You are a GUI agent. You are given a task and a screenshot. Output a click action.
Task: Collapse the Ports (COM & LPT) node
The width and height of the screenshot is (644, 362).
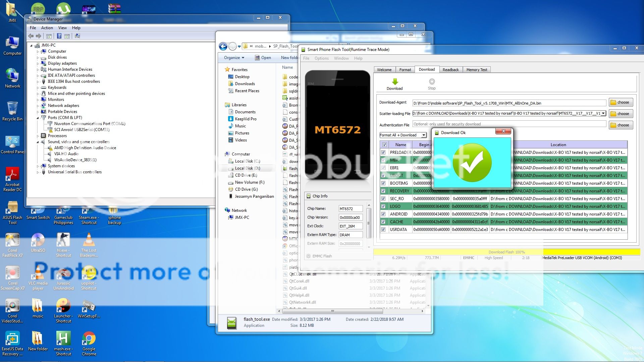[38, 118]
